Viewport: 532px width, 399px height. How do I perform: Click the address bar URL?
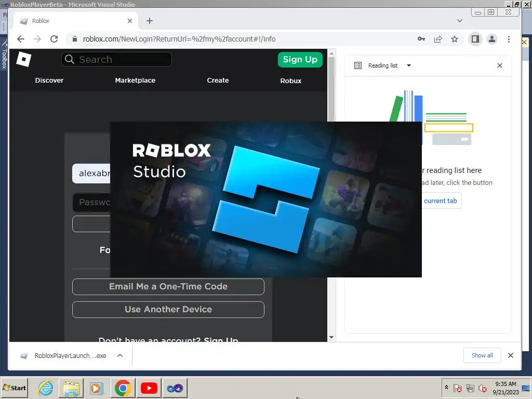(179, 39)
